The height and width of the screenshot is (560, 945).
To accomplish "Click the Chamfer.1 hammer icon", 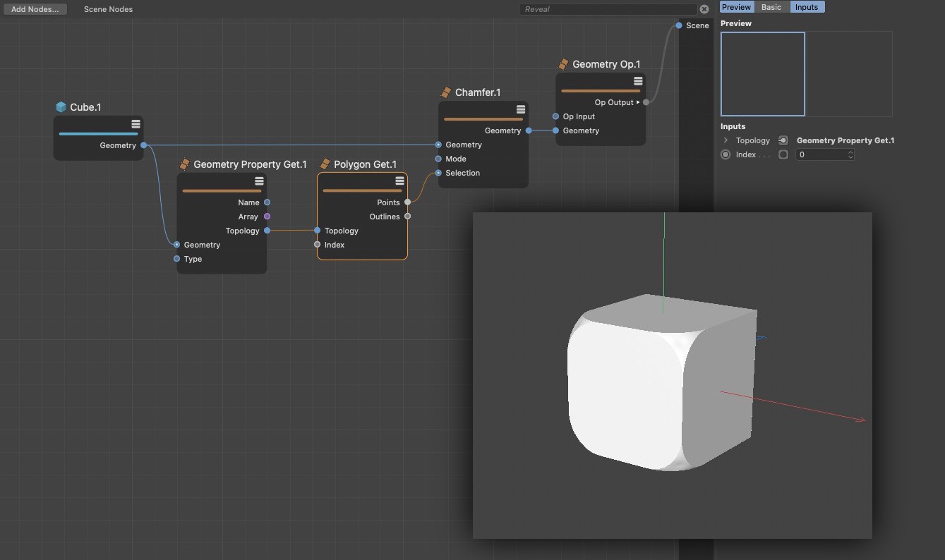I will (x=446, y=92).
